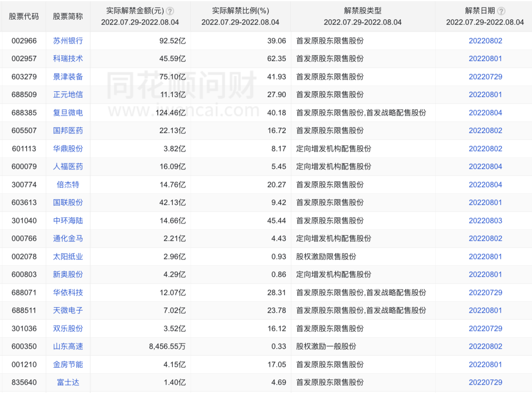Image resolution: width=532 pixels, height=393 pixels.
Task: Select the 股票代码 column header
Action: click(x=24, y=16)
